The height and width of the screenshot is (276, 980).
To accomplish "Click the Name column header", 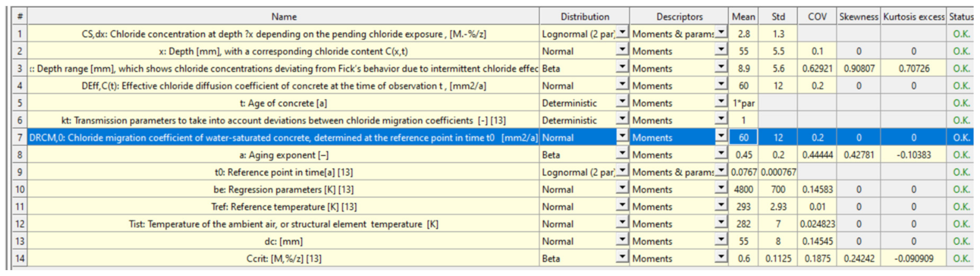I will tap(283, 16).
